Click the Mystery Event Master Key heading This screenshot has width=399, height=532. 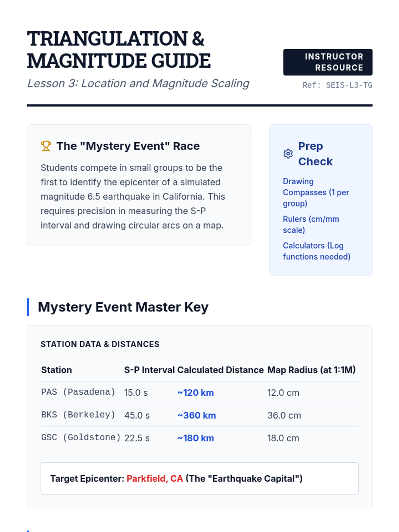tap(123, 307)
